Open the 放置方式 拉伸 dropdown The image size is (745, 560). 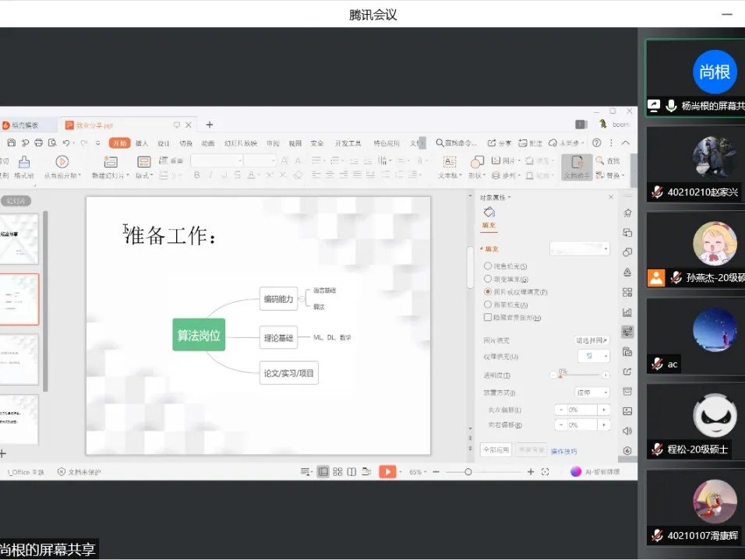point(591,393)
